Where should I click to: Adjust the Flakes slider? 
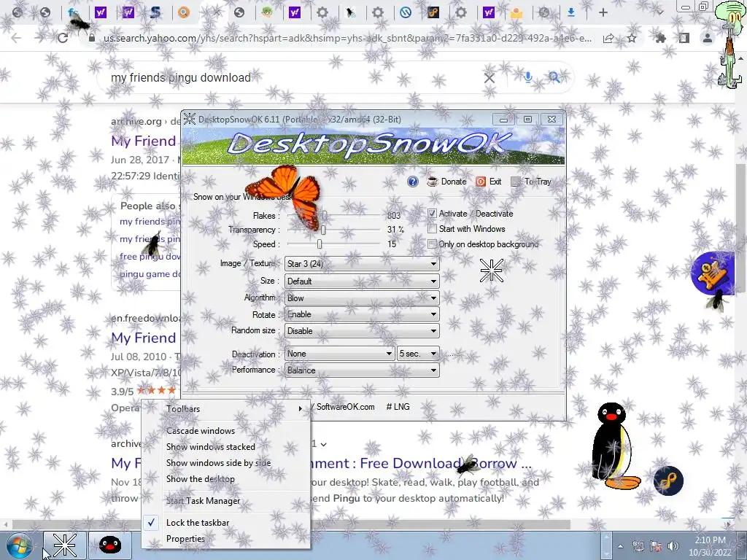pyautogui.click(x=325, y=215)
